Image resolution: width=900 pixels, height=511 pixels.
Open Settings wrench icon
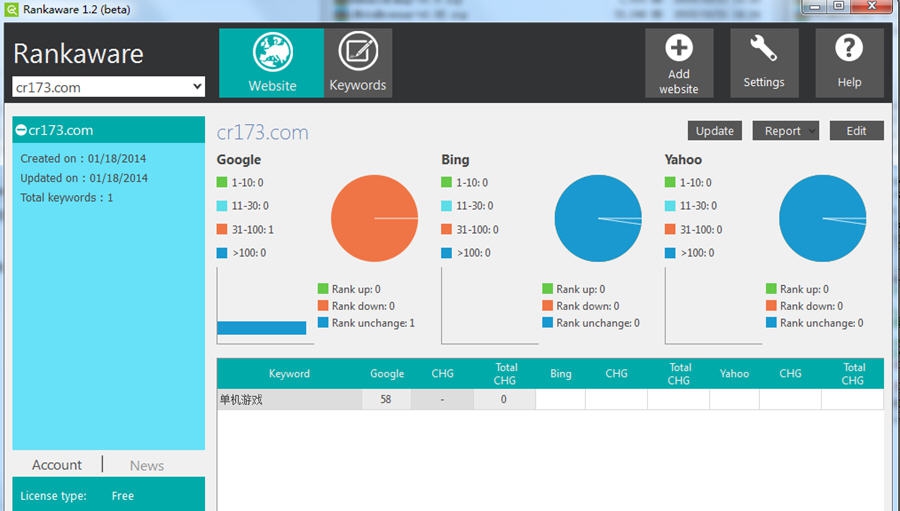pos(764,48)
